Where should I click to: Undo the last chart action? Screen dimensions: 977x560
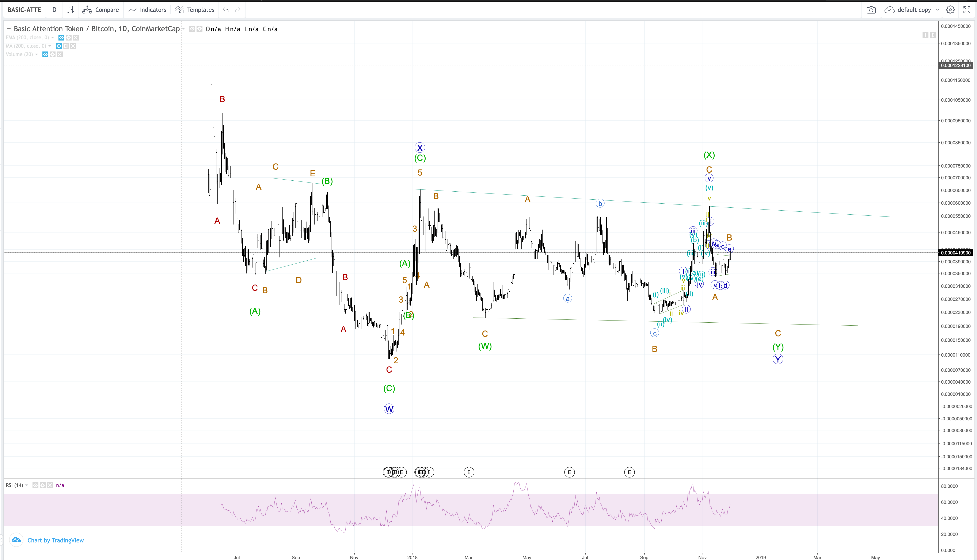[x=226, y=10]
